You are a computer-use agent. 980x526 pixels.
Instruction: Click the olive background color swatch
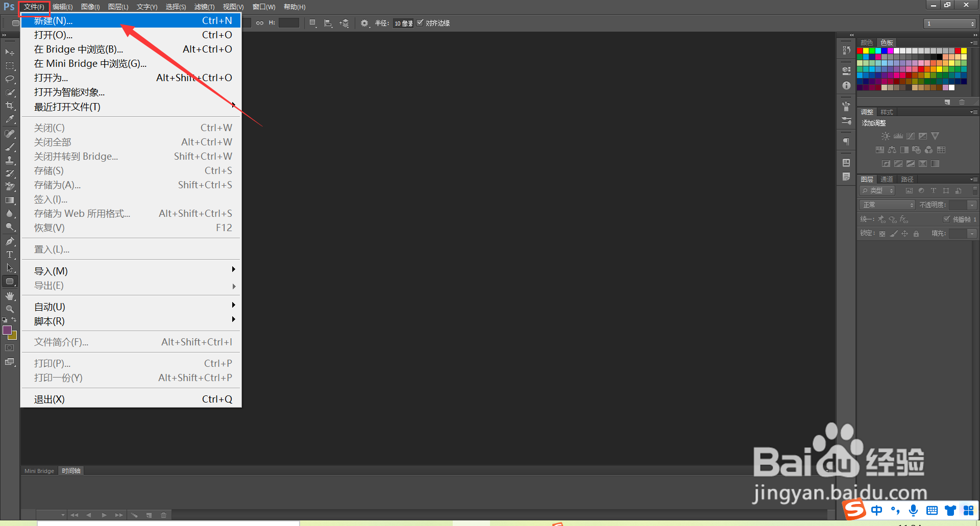point(14,336)
